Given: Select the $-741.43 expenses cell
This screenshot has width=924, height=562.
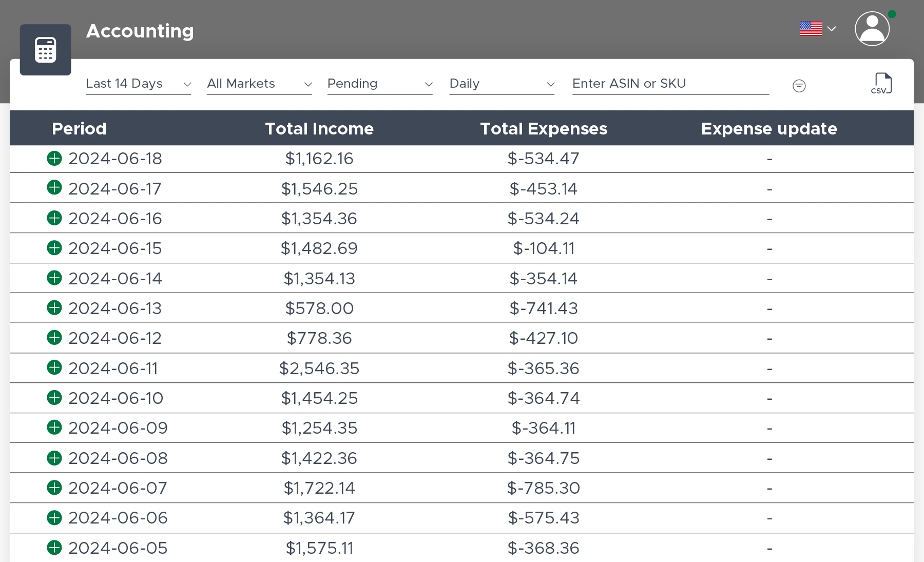Looking at the screenshot, I should [544, 308].
